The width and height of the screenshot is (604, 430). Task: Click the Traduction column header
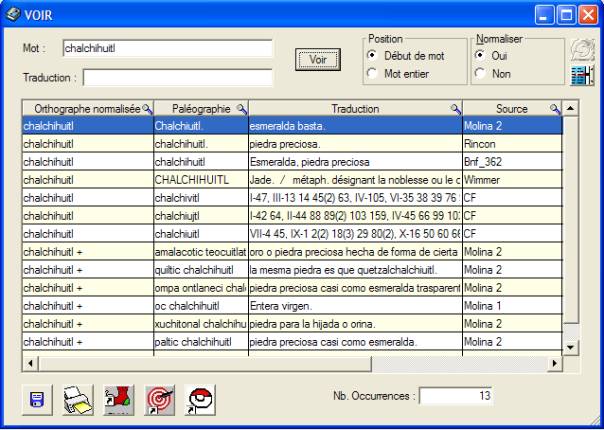pos(351,108)
